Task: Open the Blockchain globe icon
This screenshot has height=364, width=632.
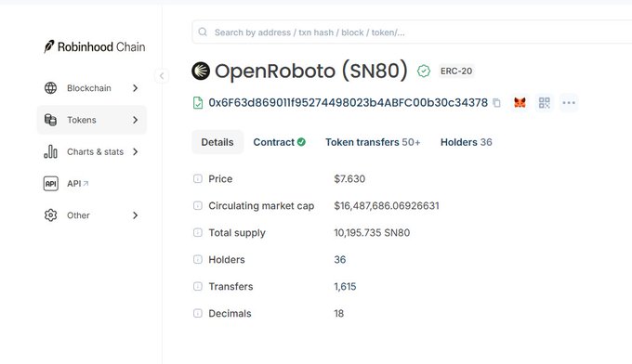Action: tap(50, 88)
